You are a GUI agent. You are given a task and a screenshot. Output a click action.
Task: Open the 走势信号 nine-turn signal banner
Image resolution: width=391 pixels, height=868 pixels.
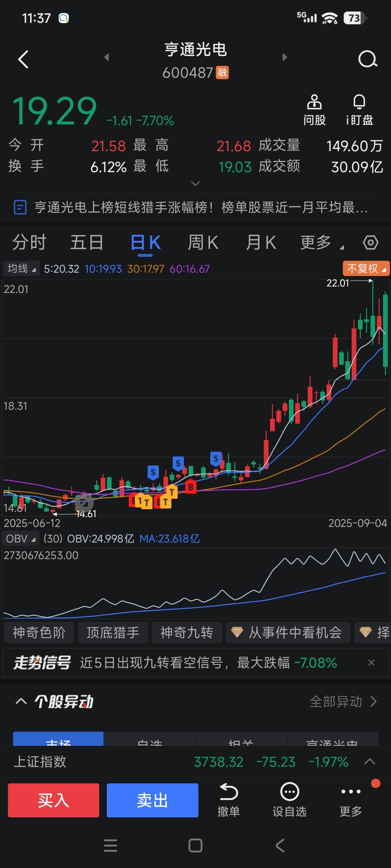(195, 663)
